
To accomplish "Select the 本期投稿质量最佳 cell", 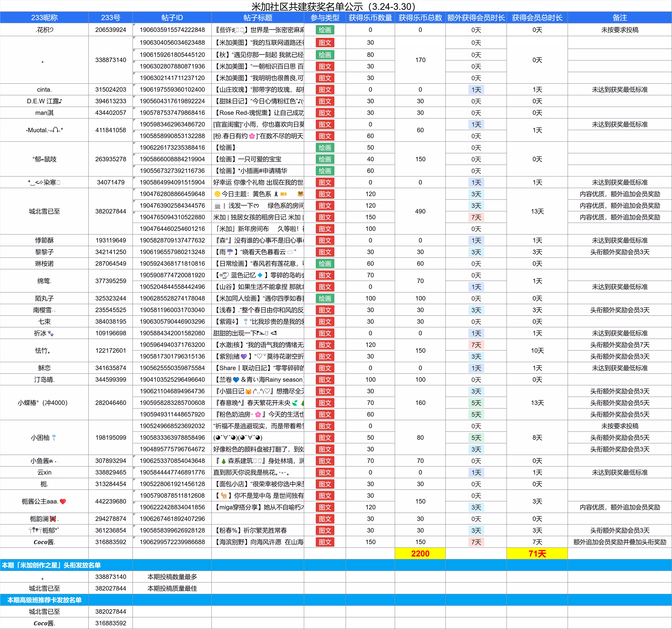I will 172,588.
